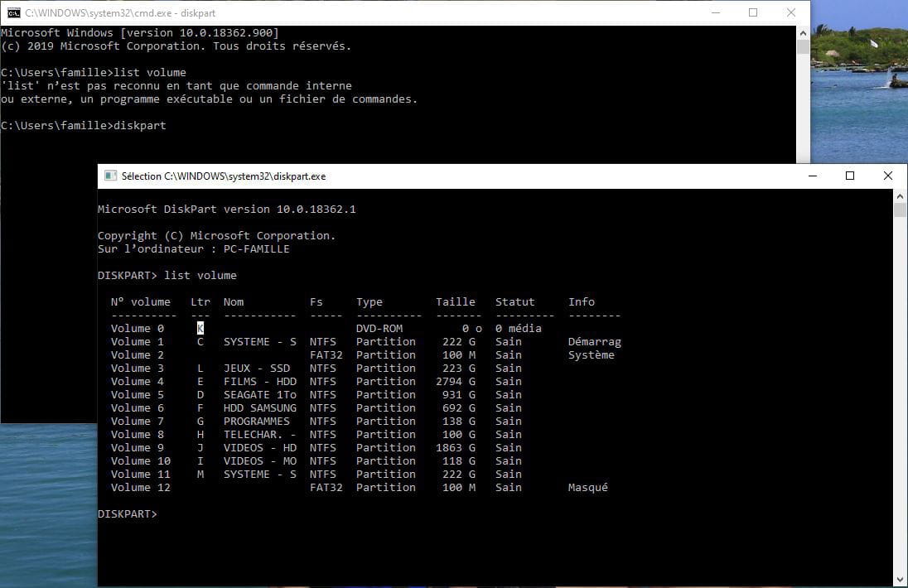Viewport: 908px width, 588px height.
Task: Click 'SEAGATE 1To' volume name
Action: click(260, 395)
